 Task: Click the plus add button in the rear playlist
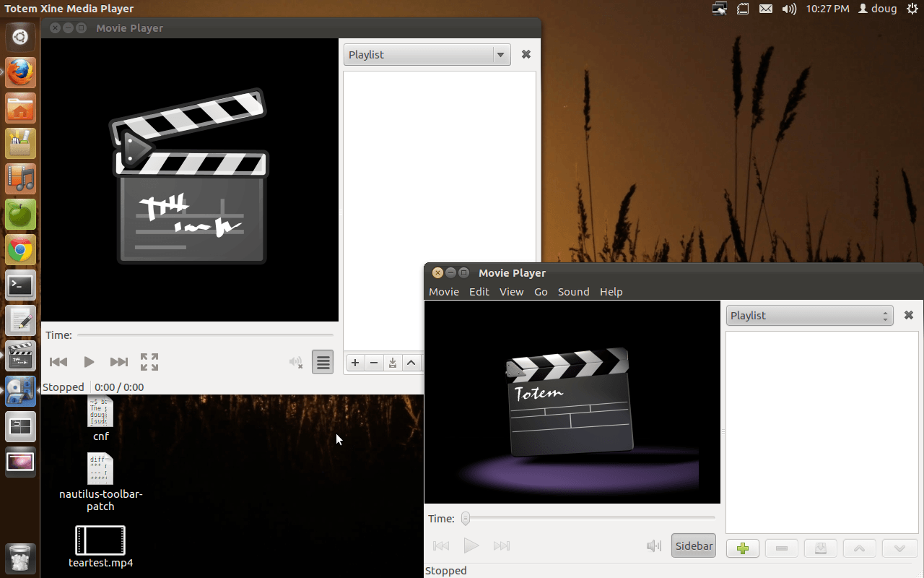[x=355, y=363]
